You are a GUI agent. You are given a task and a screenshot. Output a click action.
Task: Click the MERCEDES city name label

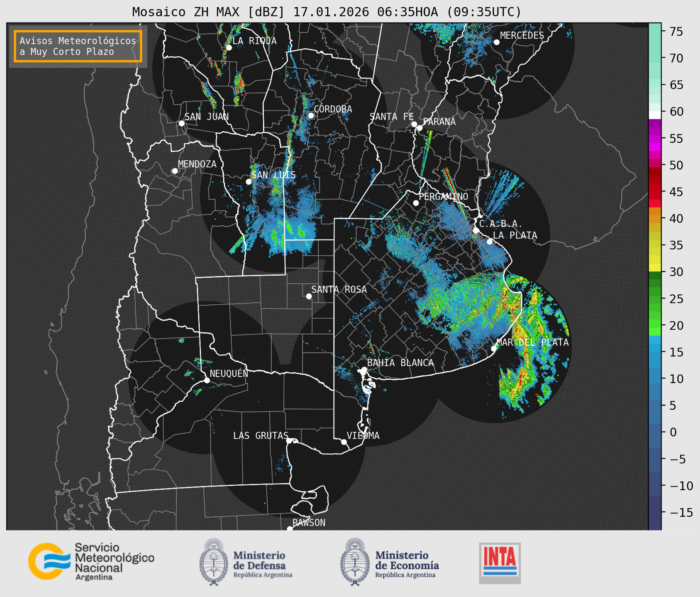click(522, 36)
